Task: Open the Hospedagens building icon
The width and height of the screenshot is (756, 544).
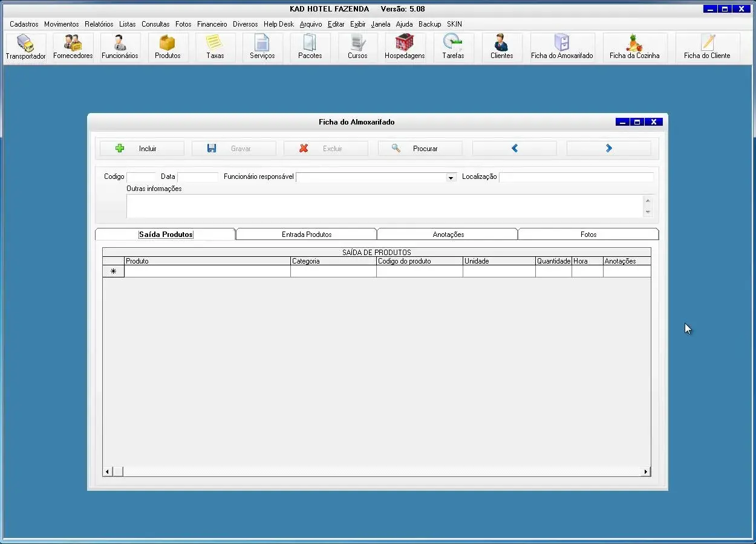Action: [405, 47]
